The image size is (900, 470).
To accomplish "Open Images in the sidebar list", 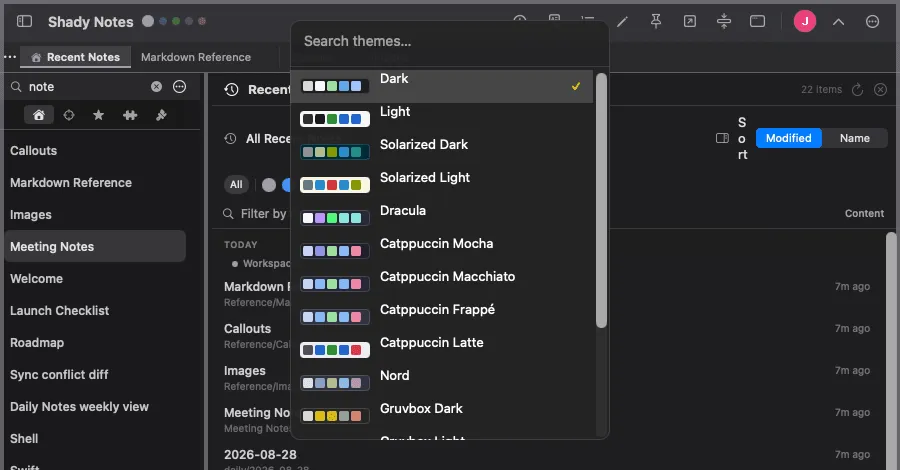I will pos(95,215).
